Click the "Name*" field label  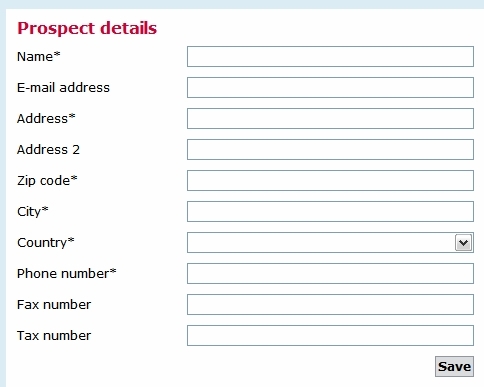[39, 56]
